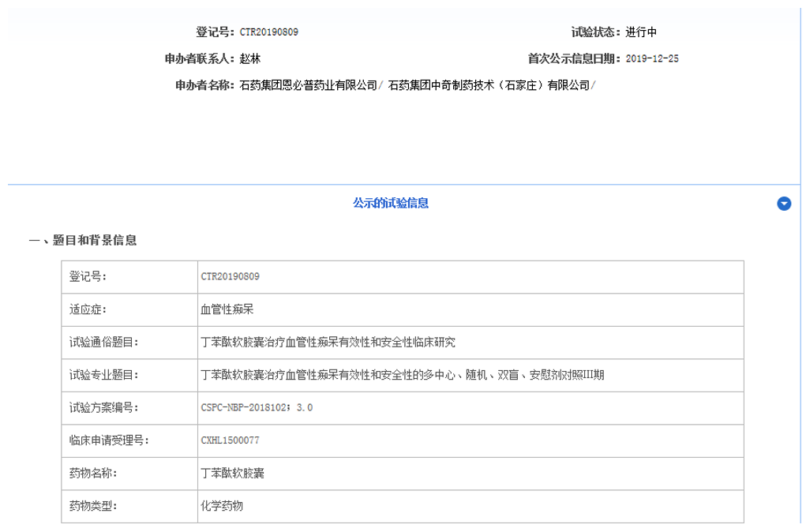The width and height of the screenshot is (806, 532).
Task: Click the 化学药物 drug type value
Action: (x=223, y=506)
